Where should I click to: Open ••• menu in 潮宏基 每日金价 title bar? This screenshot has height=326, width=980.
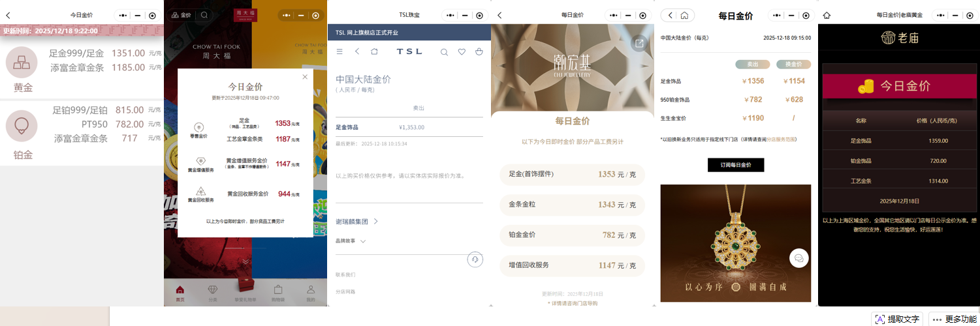613,15
